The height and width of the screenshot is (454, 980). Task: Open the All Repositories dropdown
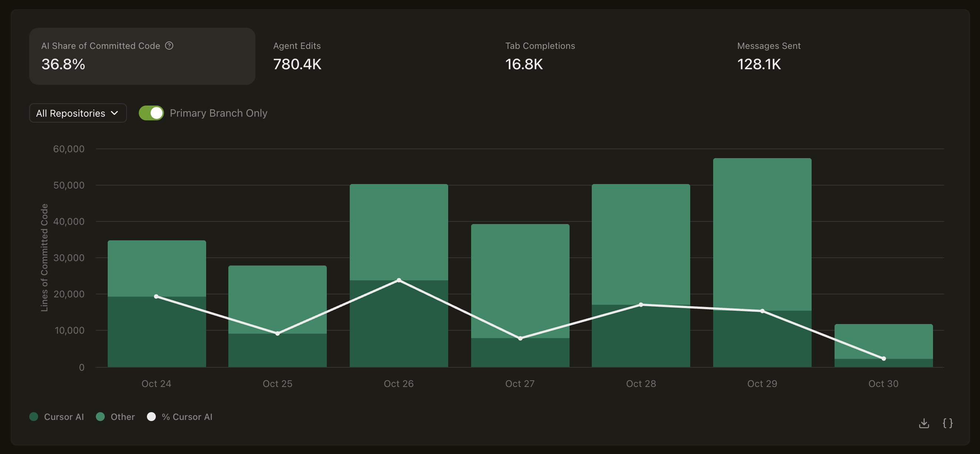(x=78, y=113)
